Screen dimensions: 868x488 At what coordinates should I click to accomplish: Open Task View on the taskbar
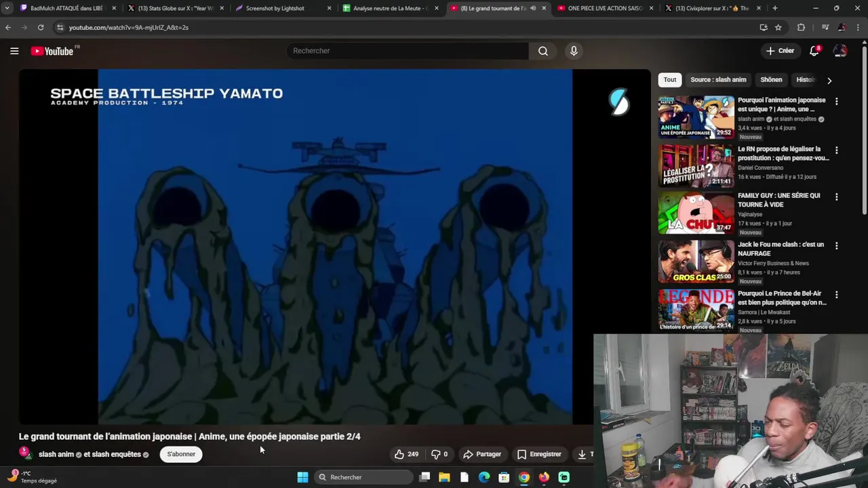pyautogui.click(x=425, y=477)
